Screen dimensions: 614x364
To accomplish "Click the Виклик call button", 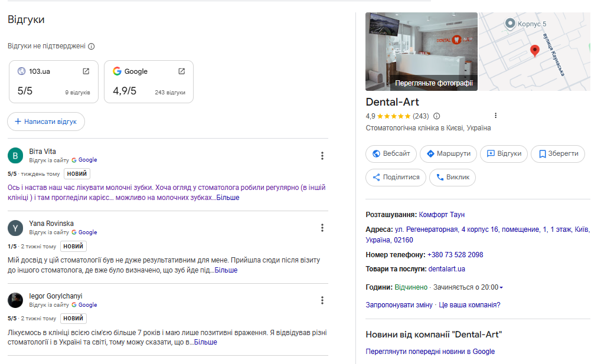I will coord(452,178).
